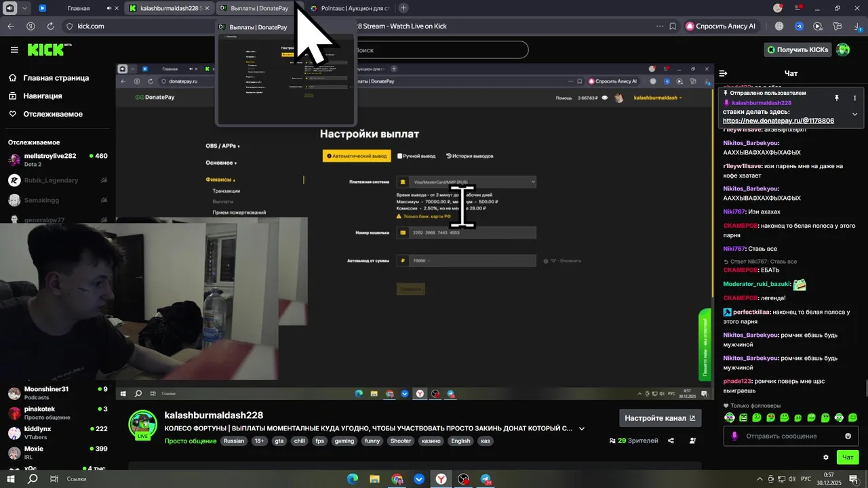This screenshot has width=868, height=488.
Task: Collapse the chat panel with arrow icon
Action: [724, 73]
